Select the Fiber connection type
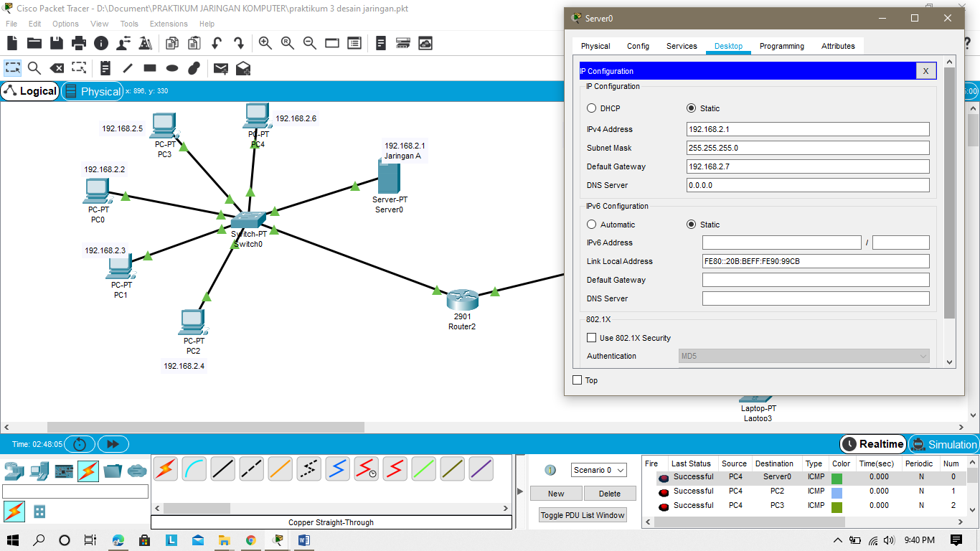Viewport: 980px width, 551px height. pos(281,468)
